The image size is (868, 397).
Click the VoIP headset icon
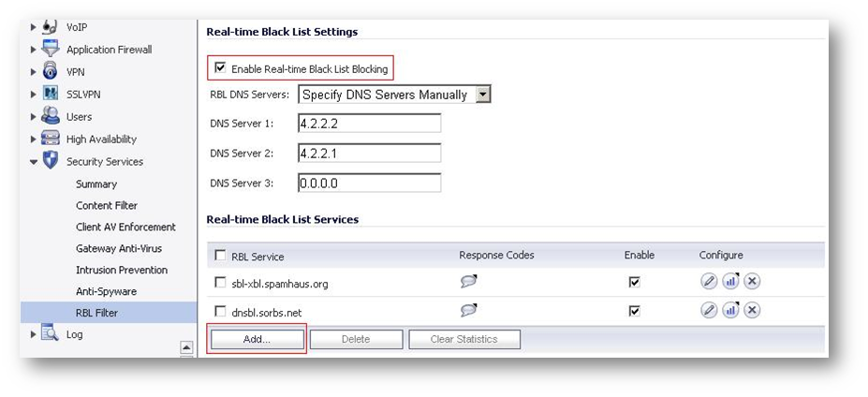point(50,26)
